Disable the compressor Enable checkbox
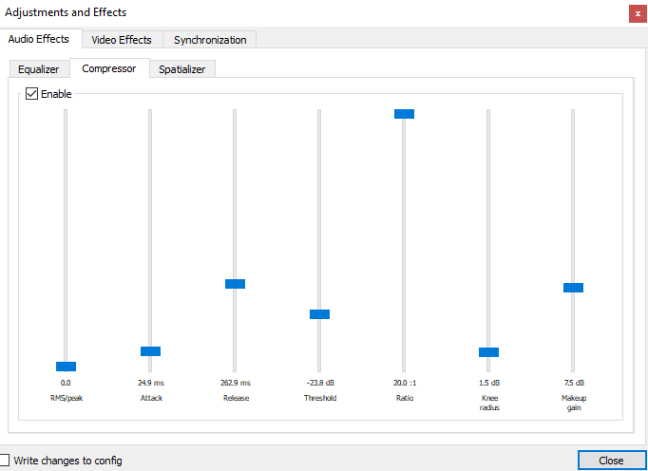Image resolution: width=648 pixels, height=471 pixels. (32, 94)
